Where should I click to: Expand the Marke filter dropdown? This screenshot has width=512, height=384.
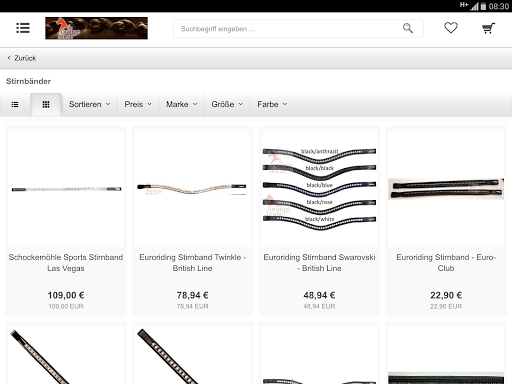[x=181, y=104]
